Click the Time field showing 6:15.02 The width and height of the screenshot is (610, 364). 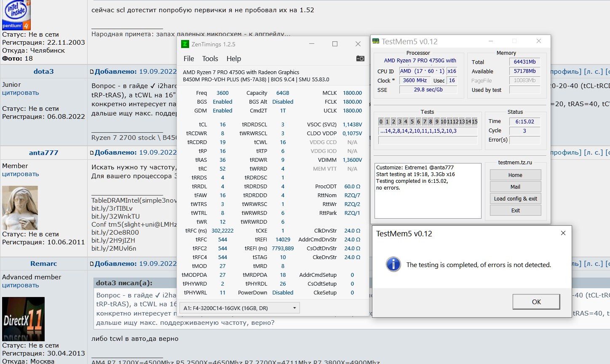(524, 121)
